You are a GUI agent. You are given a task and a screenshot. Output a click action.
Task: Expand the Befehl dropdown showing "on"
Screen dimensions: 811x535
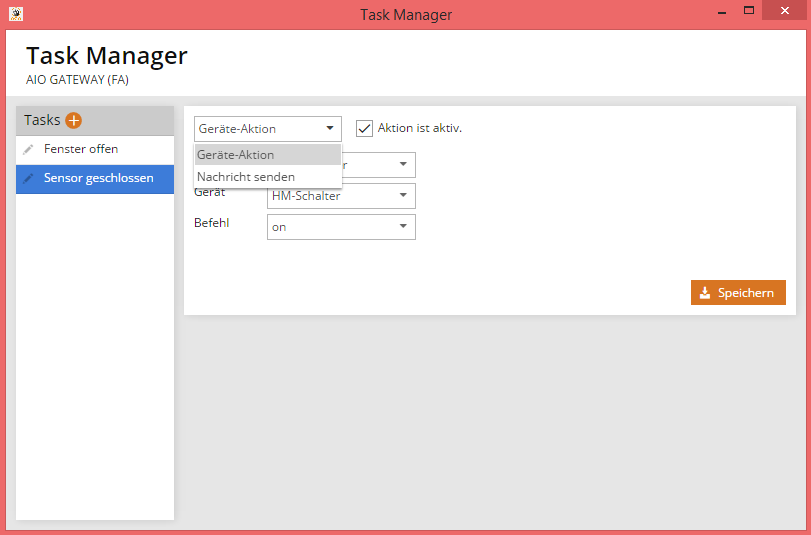pyautogui.click(x=403, y=226)
